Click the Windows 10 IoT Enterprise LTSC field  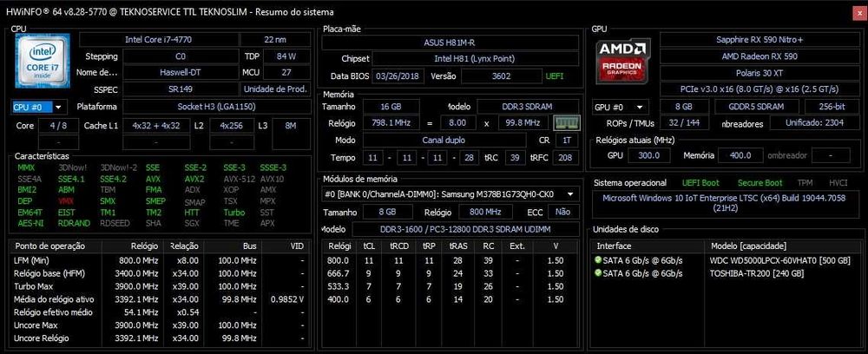point(724,203)
